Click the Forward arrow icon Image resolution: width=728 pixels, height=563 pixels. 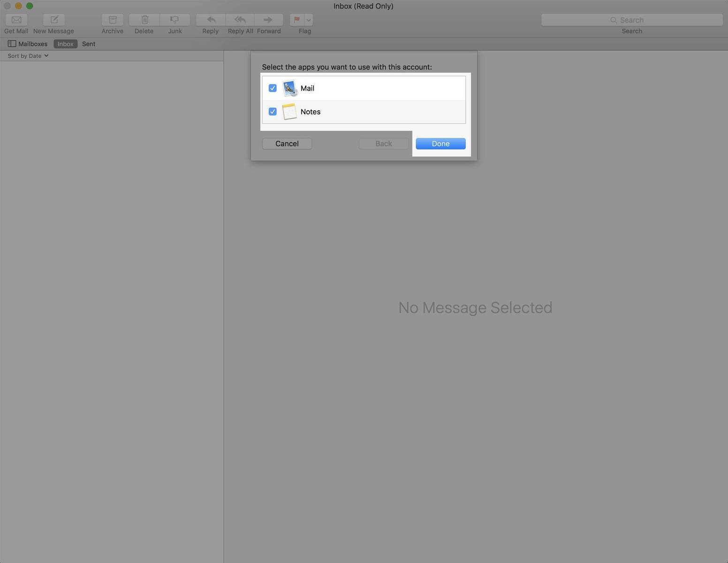click(x=269, y=20)
